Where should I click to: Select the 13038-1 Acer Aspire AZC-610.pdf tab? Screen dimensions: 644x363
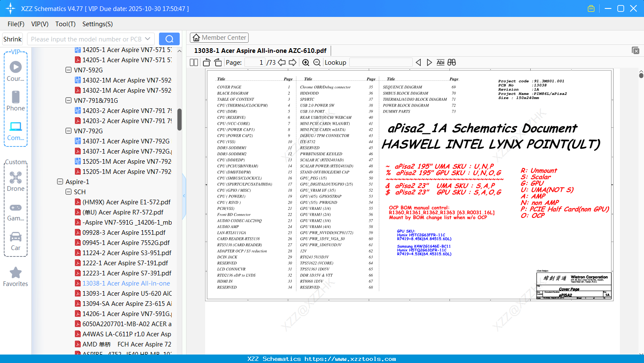[x=260, y=51]
